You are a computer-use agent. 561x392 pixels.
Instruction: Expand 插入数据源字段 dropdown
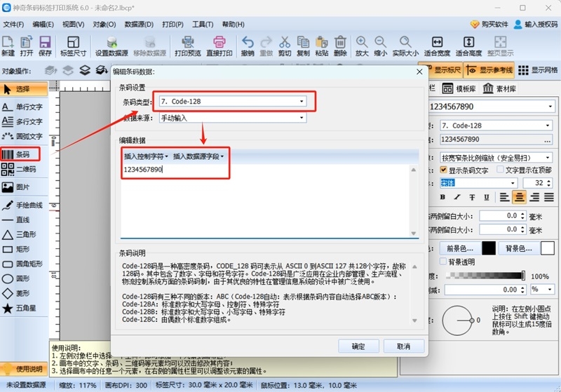click(198, 156)
